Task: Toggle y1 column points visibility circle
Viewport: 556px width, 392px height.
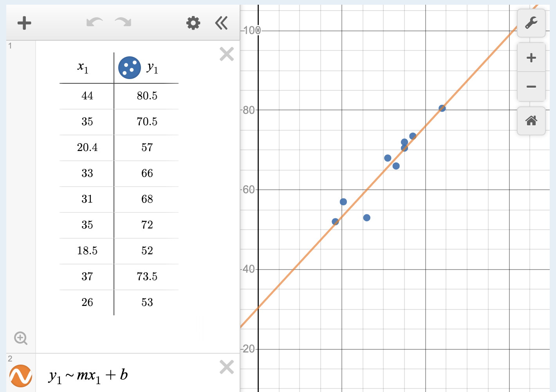Action: pyautogui.click(x=130, y=68)
